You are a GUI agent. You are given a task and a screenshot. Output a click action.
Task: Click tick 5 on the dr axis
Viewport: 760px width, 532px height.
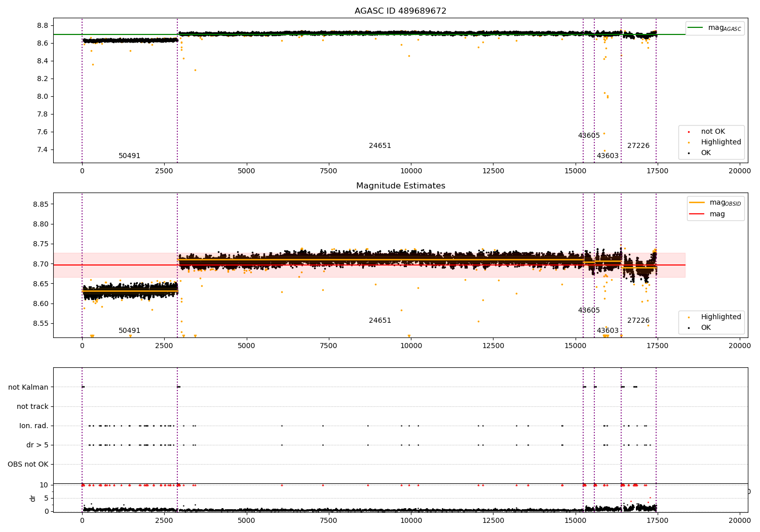(x=46, y=498)
